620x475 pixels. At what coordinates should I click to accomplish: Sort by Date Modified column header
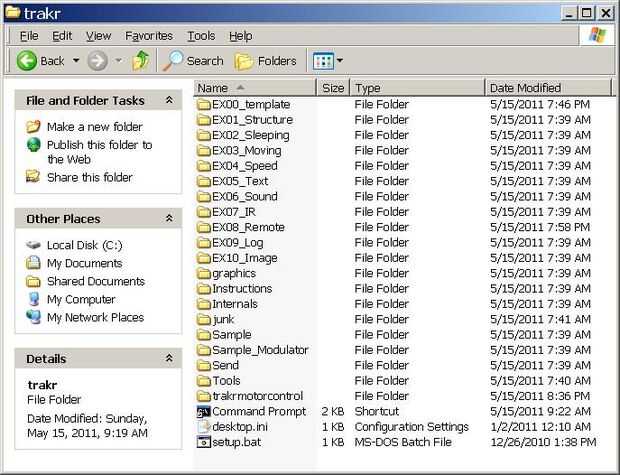(548, 88)
